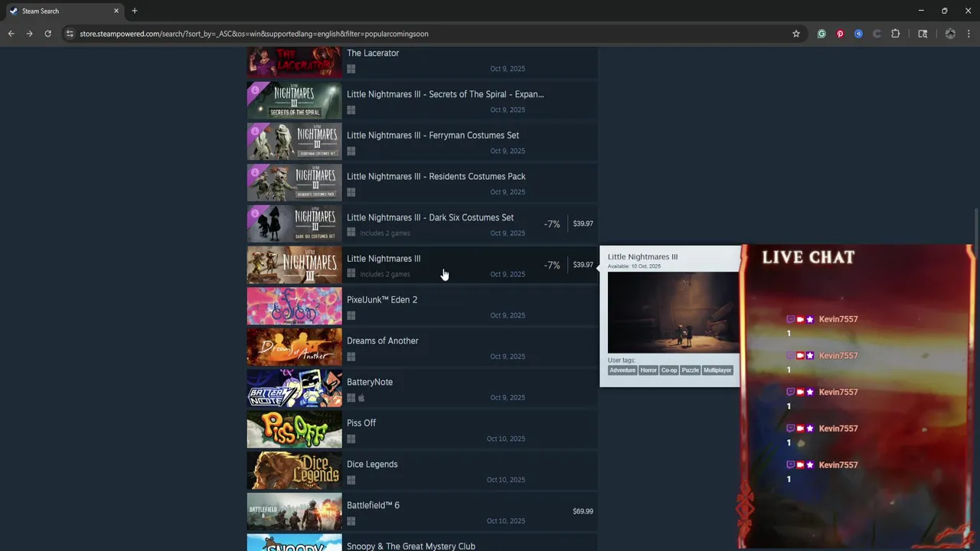980x551 pixels.
Task: Click the Battlefield 6 capsule image
Action: pyautogui.click(x=294, y=512)
